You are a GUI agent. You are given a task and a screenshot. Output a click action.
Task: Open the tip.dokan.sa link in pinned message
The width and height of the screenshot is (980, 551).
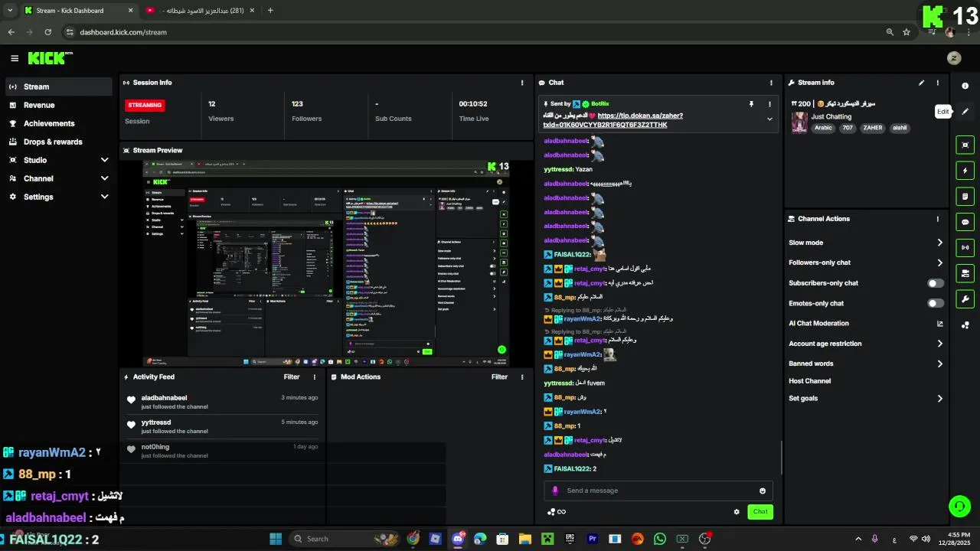(x=613, y=120)
